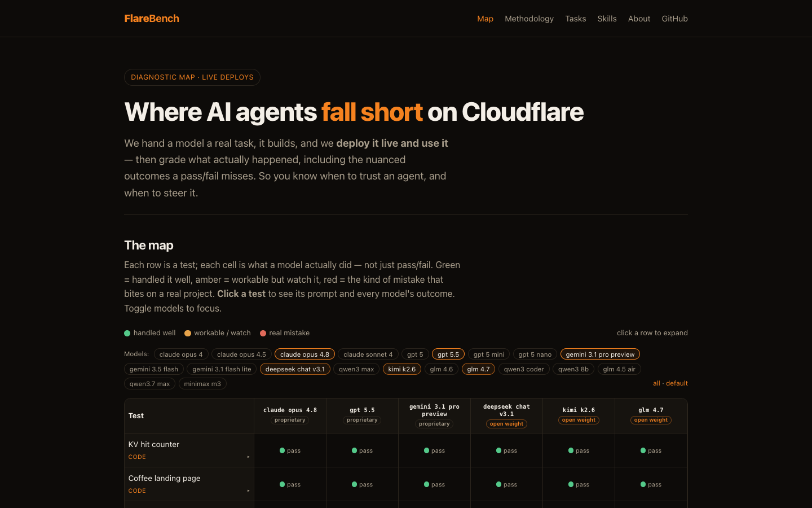Toggle the qwen3 max model chip
Viewport: 812px width, 508px height.
[x=356, y=369]
